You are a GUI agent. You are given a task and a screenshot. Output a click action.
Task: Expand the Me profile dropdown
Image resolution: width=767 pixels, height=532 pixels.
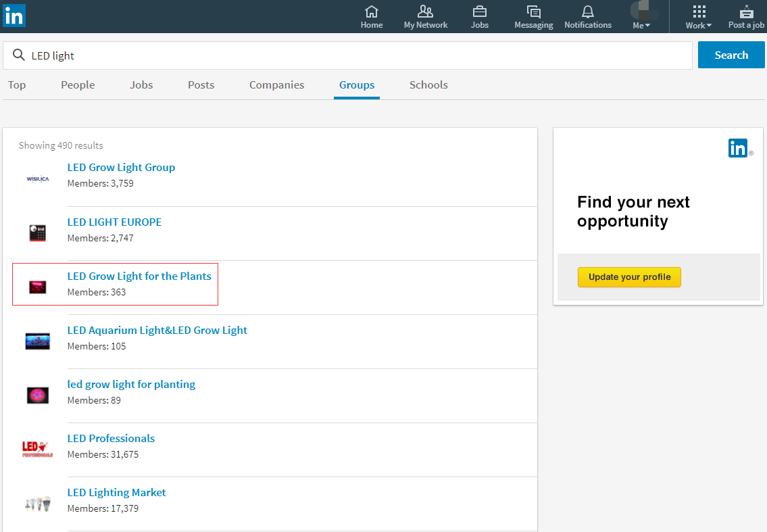click(641, 17)
